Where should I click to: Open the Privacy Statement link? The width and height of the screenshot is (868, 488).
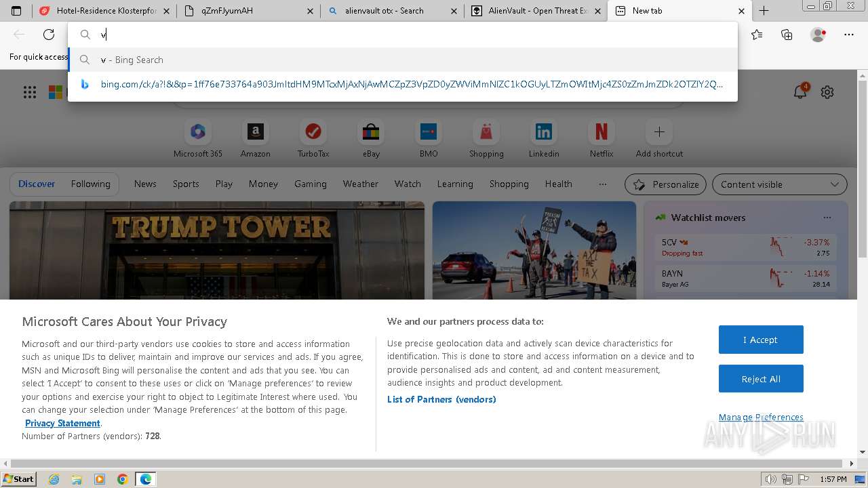(62, 423)
